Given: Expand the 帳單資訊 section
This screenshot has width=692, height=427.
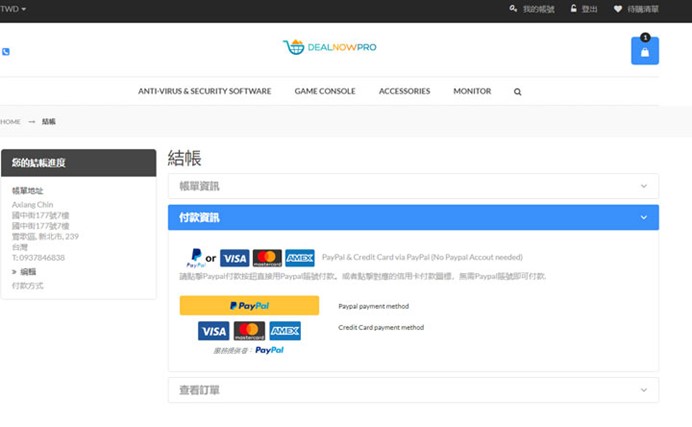Looking at the screenshot, I should [x=412, y=186].
